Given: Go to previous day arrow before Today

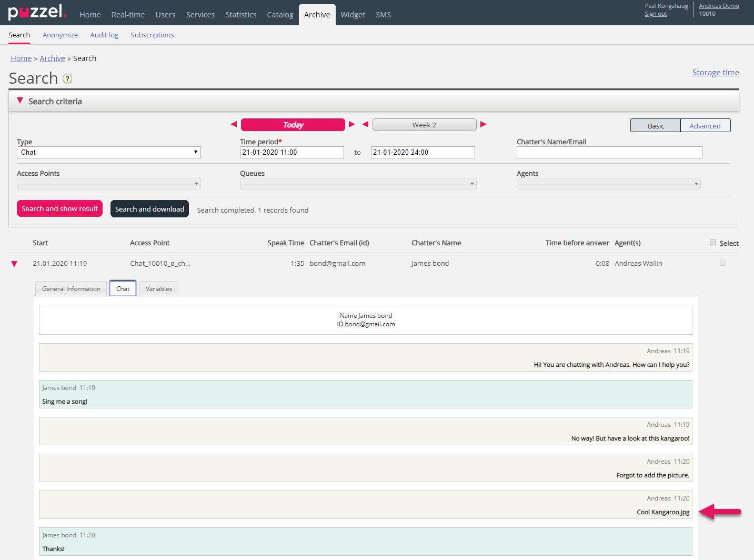Looking at the screenshot, I should 234,125.
